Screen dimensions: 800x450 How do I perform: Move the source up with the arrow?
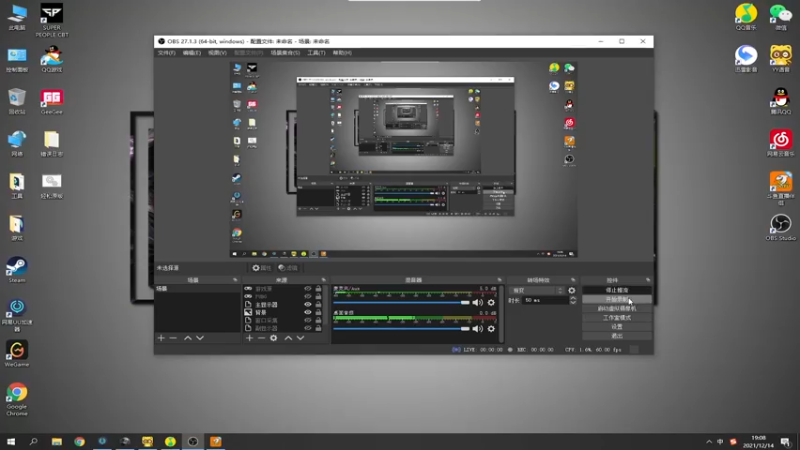pyautogui.click(x=288, y=338)
